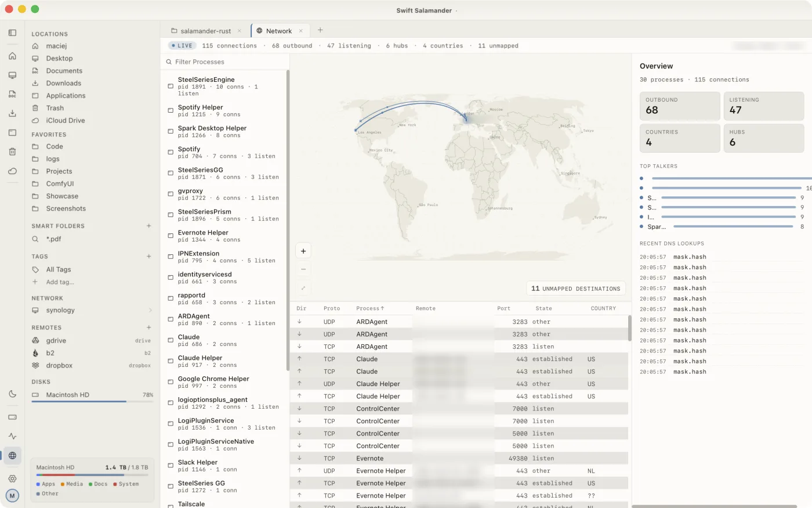Open Trash from the icon rail

[12, 152]
